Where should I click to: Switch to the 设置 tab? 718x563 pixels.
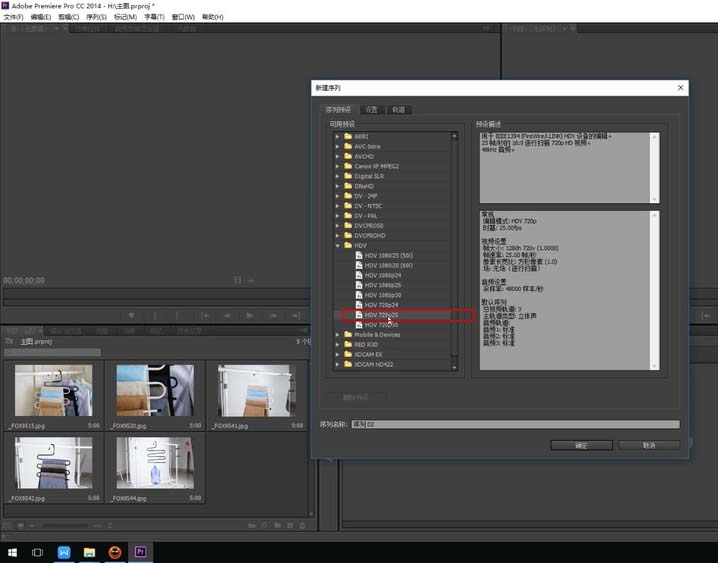click(x=371, y=109)
